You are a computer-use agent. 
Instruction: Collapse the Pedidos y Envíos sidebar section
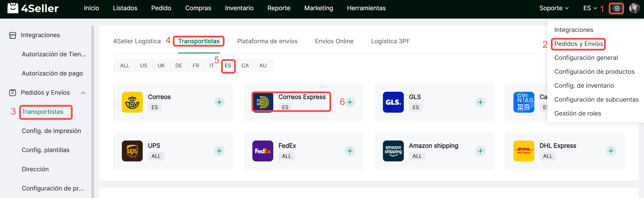click(83, 93)
